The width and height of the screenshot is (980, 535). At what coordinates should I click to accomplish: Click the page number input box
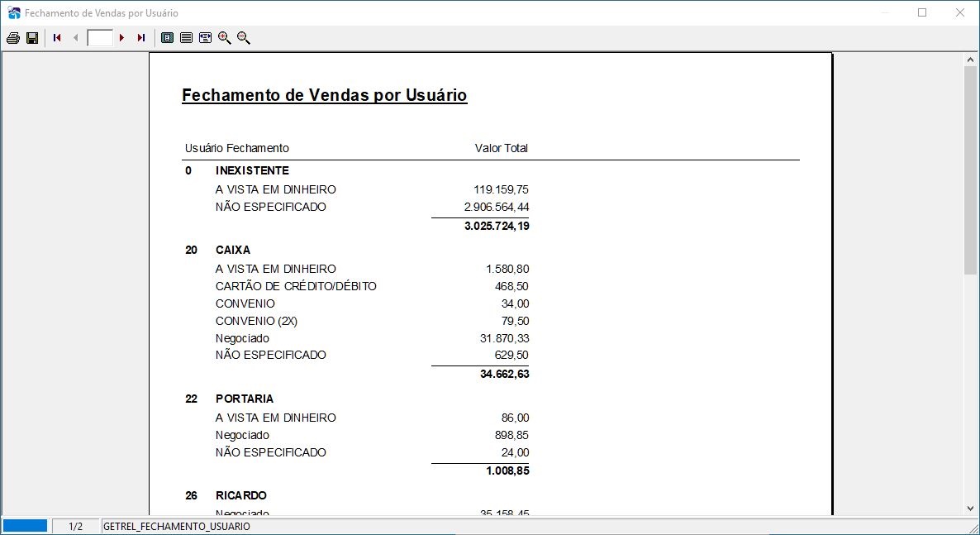click(x=100, y=38)
